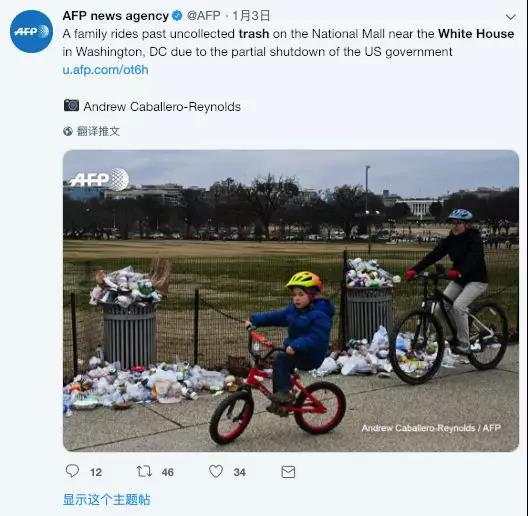Screen dimensions: 528x516
Task: Retweet using the retweet arrows icon
Action: pyautogui.click(x=144, y=471)
